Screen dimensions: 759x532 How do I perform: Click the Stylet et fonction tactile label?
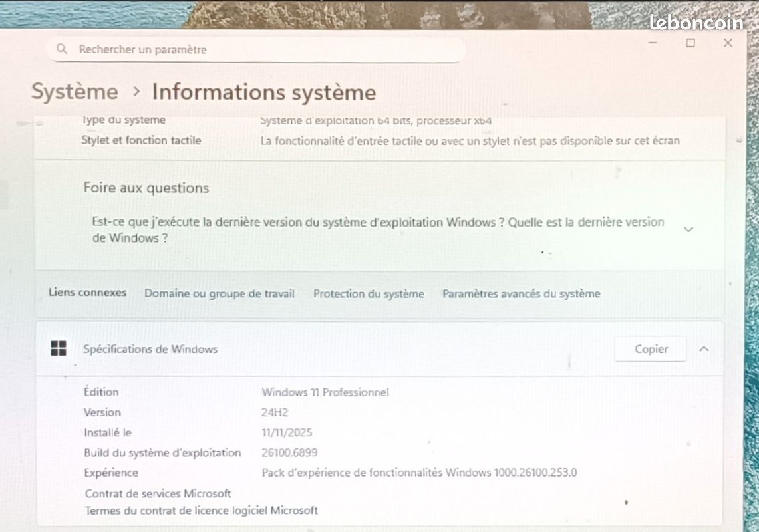pyautogui.click(x=141, y=140)
